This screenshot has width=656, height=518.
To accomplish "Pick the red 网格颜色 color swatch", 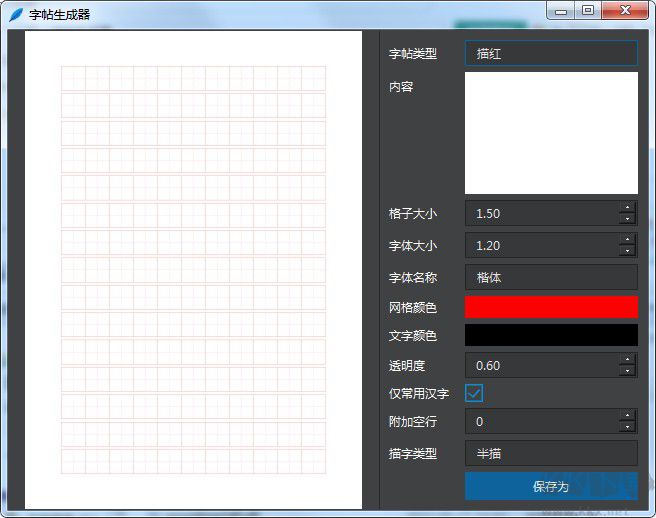I will point(551,307).
